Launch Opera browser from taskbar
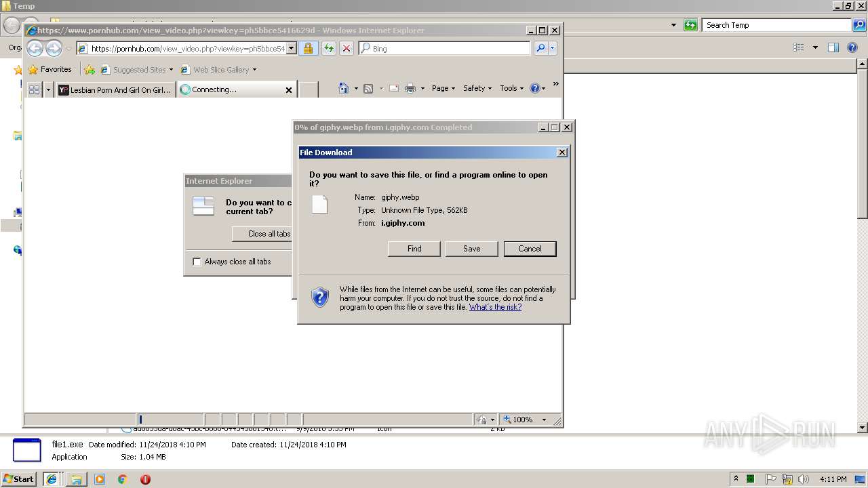This screenshot has width=868, height=488. pos(145,479)
